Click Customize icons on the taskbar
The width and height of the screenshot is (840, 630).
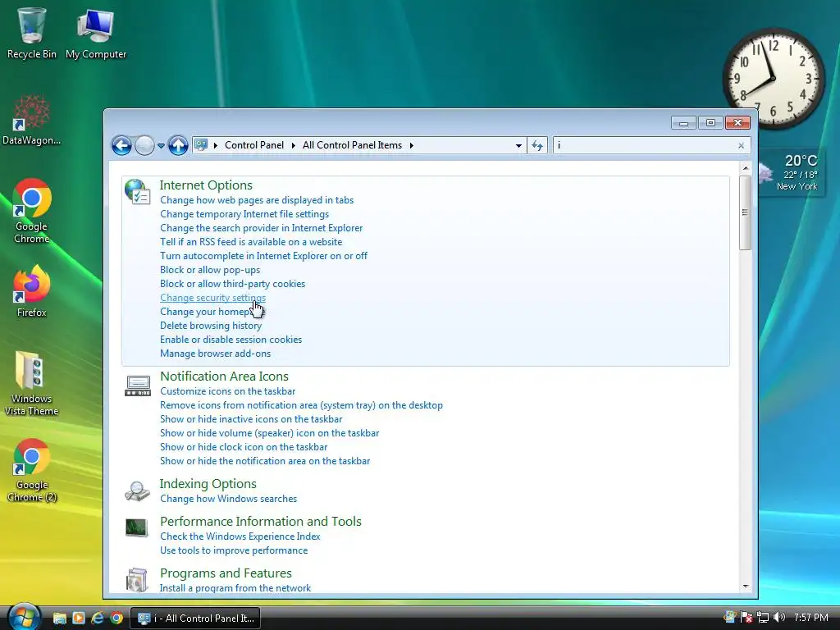[x=228, y=391]
